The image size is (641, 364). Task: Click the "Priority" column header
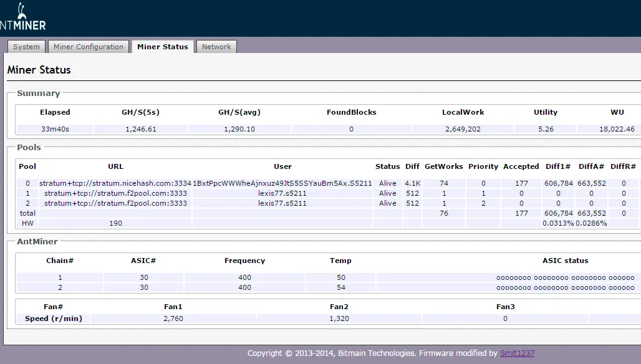tap(483, 166)
